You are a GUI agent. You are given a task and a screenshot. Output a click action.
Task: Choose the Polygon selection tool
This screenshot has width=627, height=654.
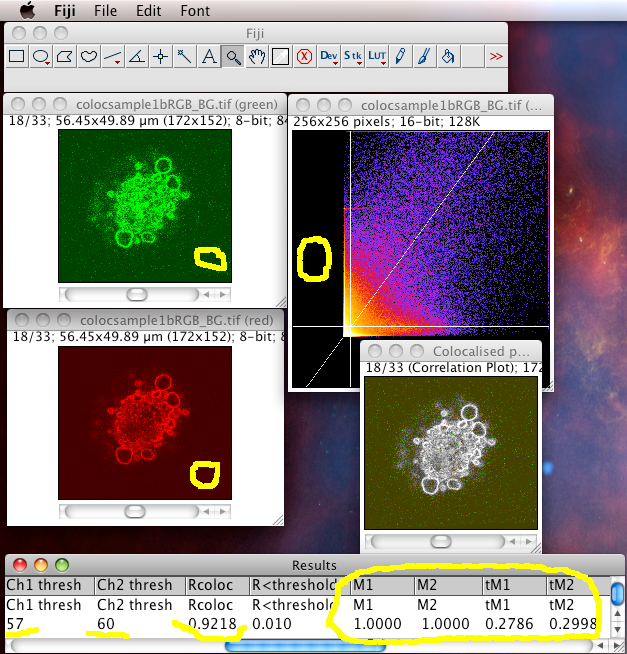(65, 56)
